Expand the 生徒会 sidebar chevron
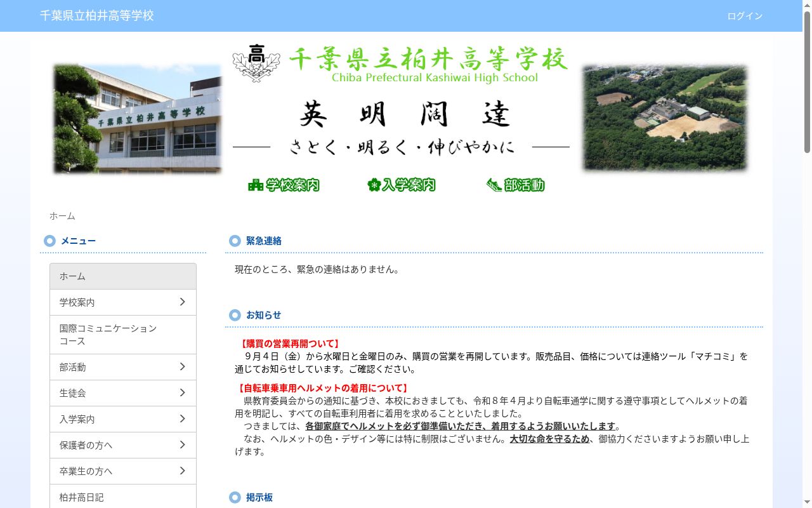Viewport: 812px width, 508px height. (182, 392)
